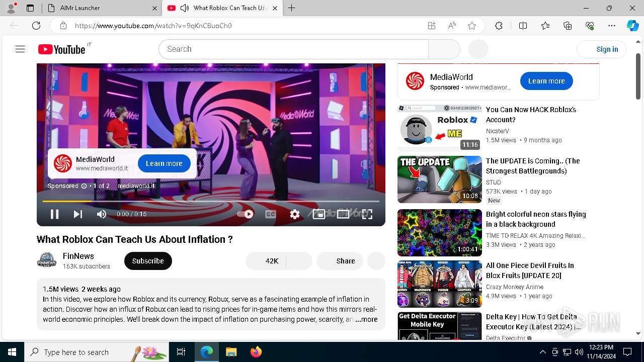The height and width of the screenshot is (362, 644).
Task: Open a new browser tab
Action: [x=292, y=8]
